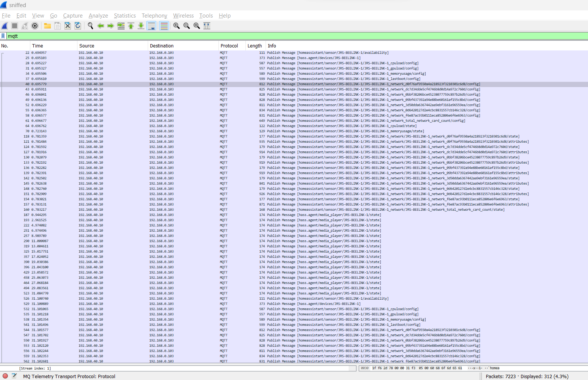The height and width of the screenshot is (380, 588).
Task: Click the MQ Telemetry Transport Protocol status text
Action: click(x=69, y=376)
